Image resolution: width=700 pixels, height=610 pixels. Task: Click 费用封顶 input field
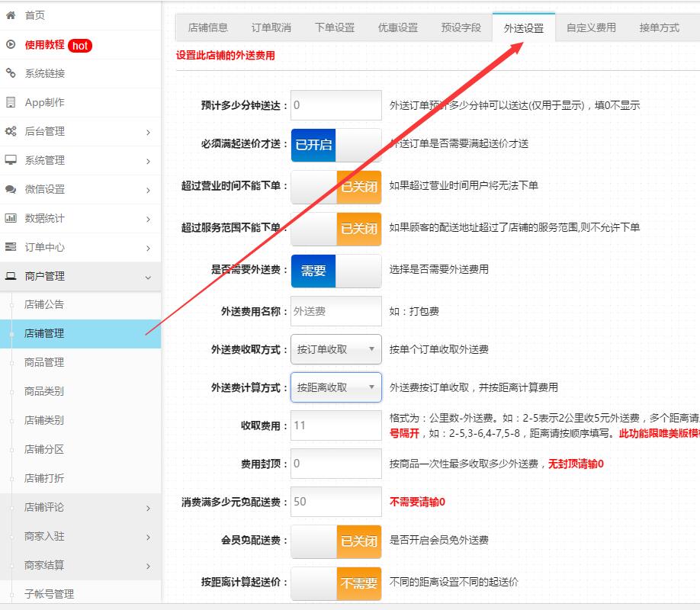pyautogui.click(x=336, y=464)
